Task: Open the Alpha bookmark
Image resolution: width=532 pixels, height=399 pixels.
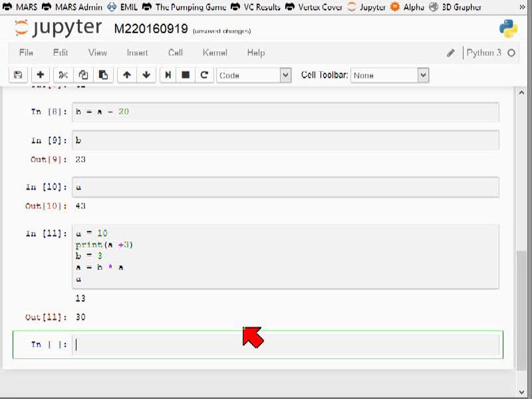Action: [x=407, y=7]
